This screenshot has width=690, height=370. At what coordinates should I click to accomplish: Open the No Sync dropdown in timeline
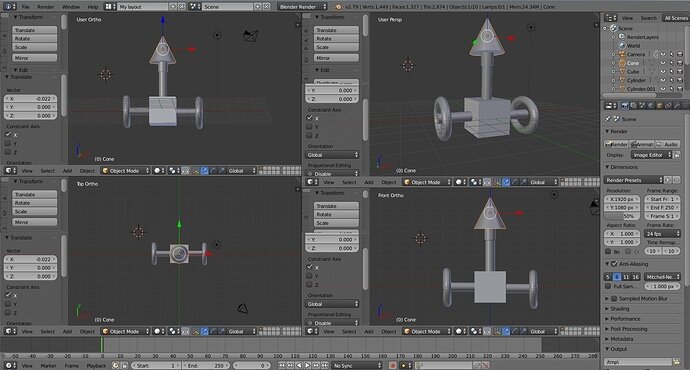(356, 365)
